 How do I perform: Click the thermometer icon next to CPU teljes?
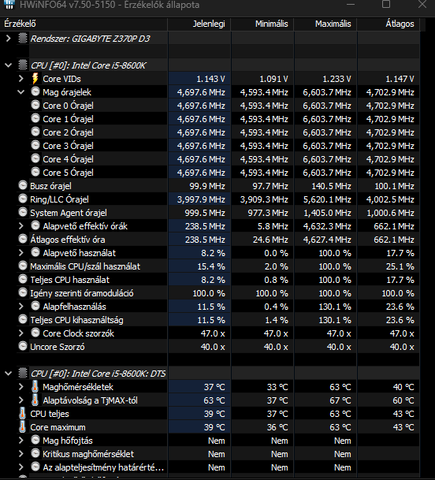[22, 413]
